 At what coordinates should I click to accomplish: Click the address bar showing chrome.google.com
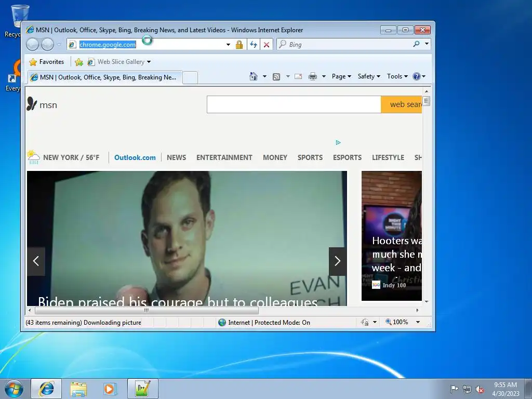146,45
